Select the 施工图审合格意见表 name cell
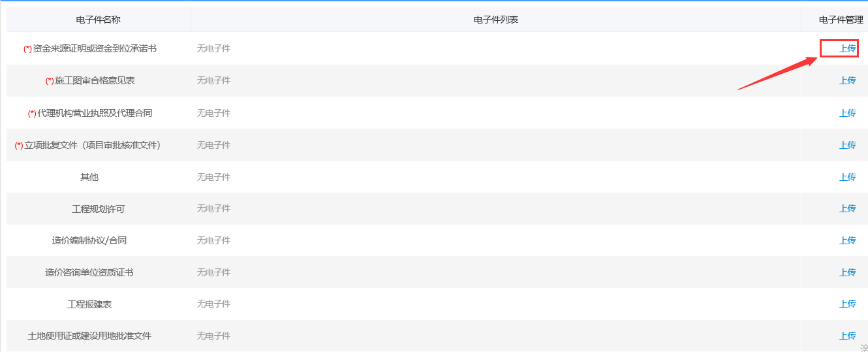This screenshot has height=352, width=868. 94,80
